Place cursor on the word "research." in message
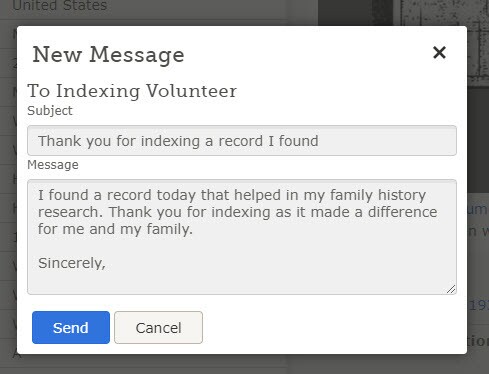 (70, 212)
